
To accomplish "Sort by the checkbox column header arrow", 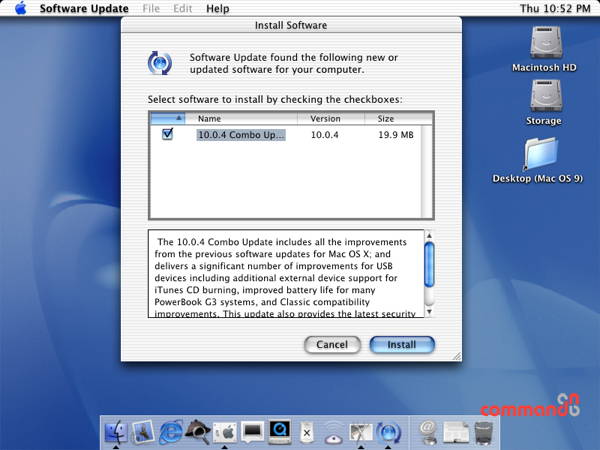I will 168,118.
